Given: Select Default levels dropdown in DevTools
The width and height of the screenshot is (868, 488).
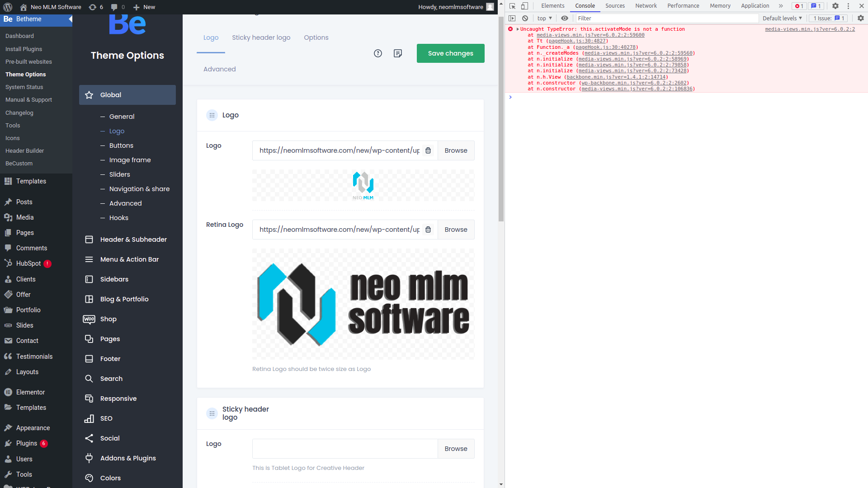Looking at the screenshot, I should tap(782, 18).
